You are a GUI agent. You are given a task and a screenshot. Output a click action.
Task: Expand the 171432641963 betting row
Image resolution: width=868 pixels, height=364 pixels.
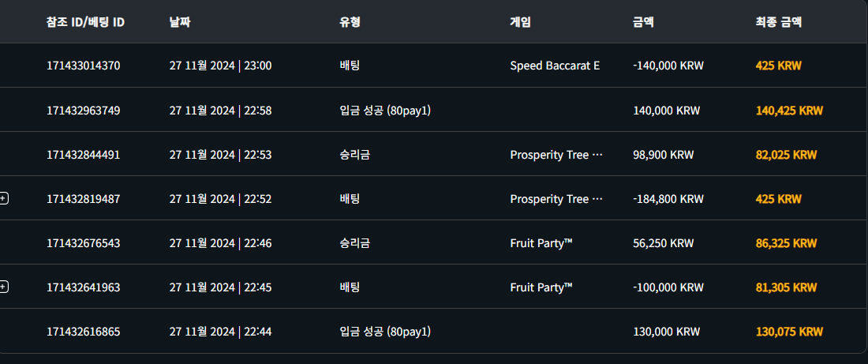click(3, 287)
